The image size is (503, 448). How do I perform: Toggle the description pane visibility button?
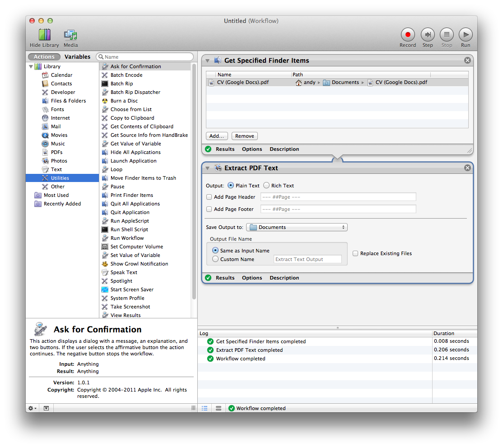(46, 408)
